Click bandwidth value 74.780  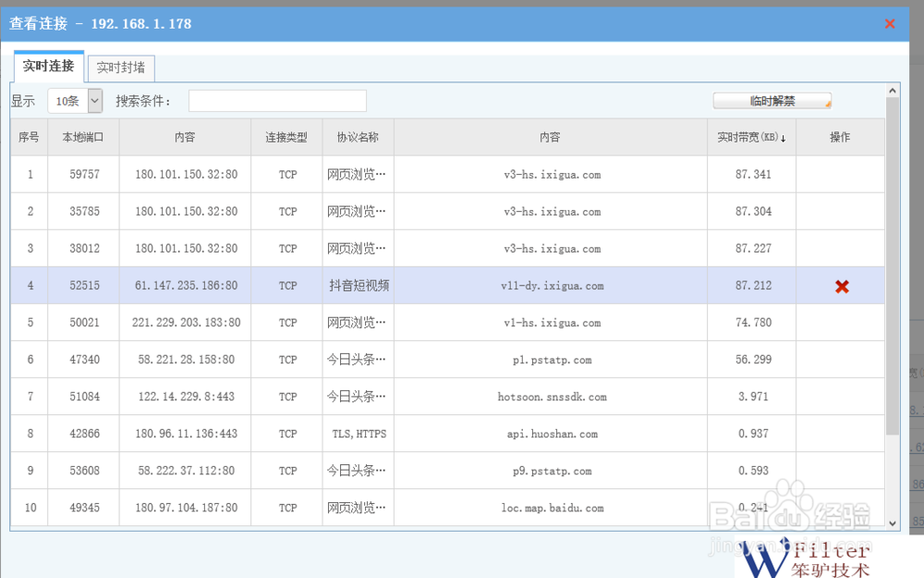pyautogui.click(x=752, y=323)
